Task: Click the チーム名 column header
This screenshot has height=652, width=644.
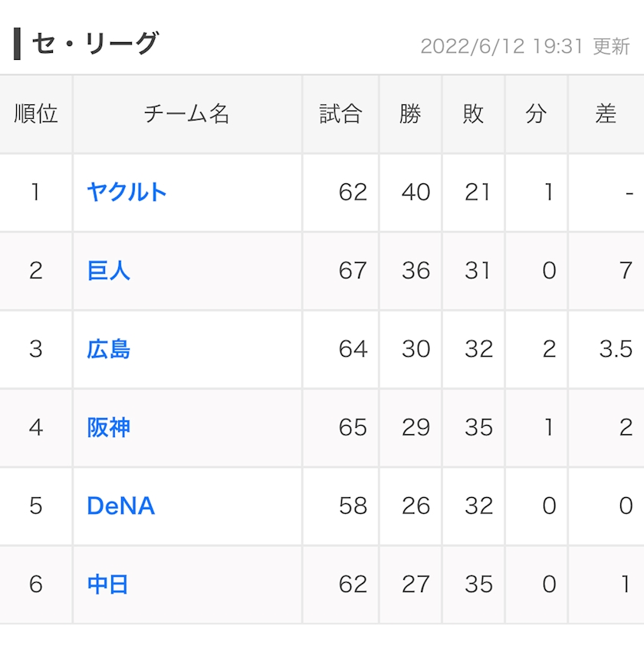Action: click(187, 114)
